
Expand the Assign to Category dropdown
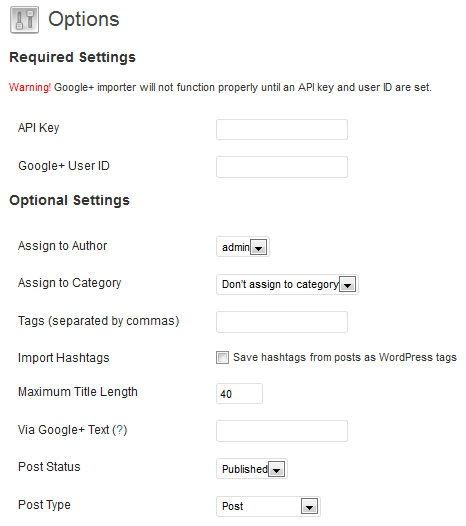click(x=287, y=284)
